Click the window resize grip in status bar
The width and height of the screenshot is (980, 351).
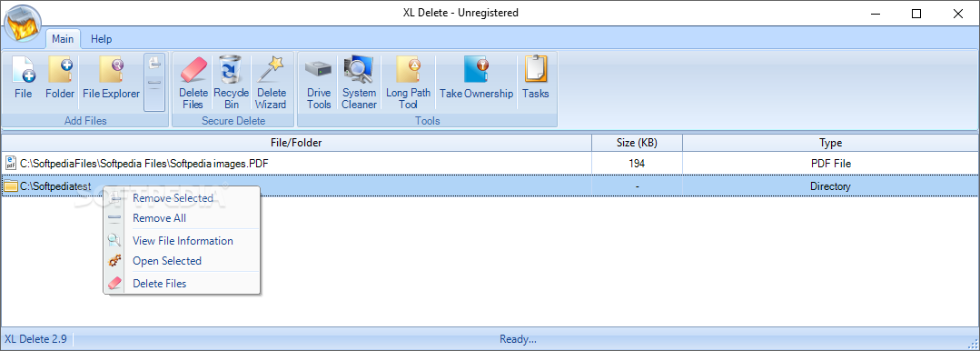pos(973,343)
